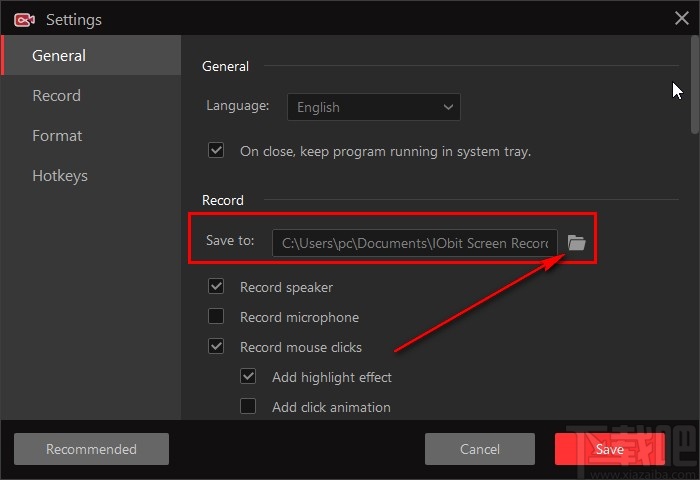This screenshot has height=480, width=700.
Task: Click the Language dropdown chevron arrow
Action: (x=448, y=107)
